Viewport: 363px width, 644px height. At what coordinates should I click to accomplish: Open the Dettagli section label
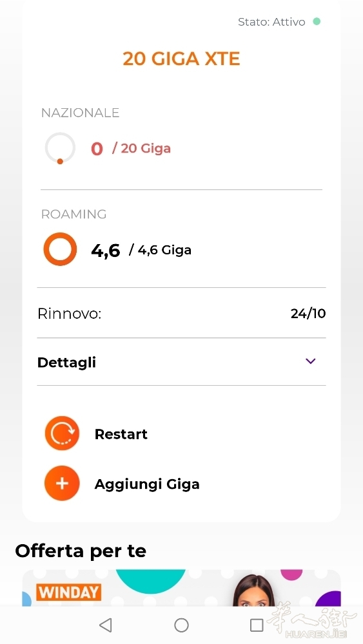pos(66,363)
